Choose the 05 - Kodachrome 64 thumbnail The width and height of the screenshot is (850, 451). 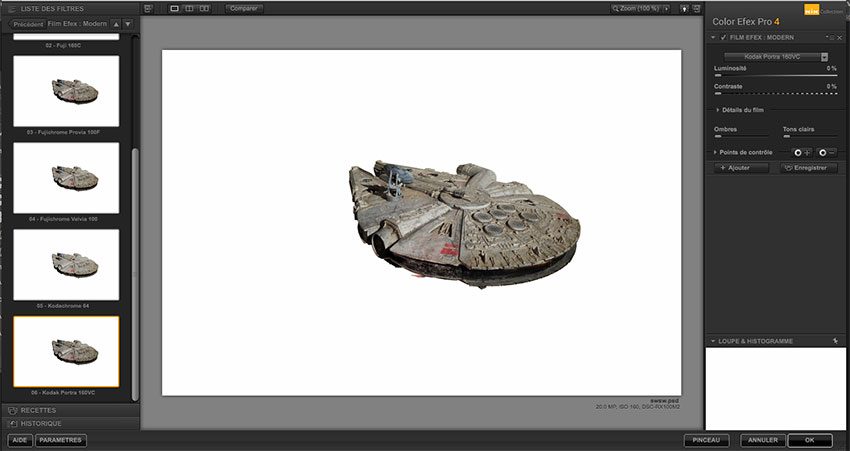(x=66, y=265)
